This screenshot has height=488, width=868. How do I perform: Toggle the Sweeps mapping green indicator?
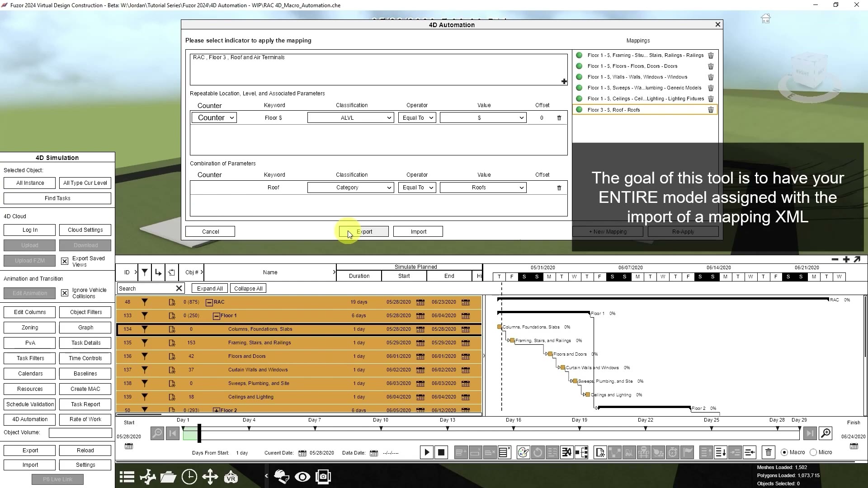[x=579, y=88]
